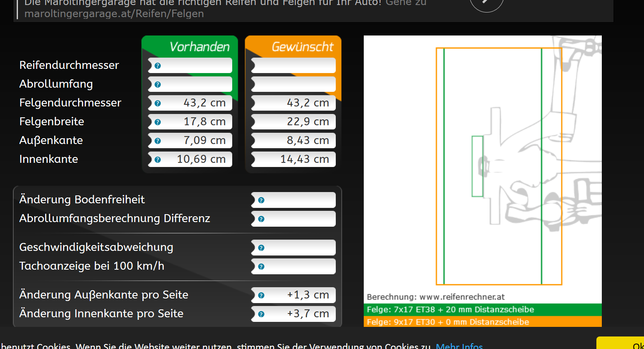The height and width of the screenshot is (349, 644).
Task: Open help icon beside Felgendurchmesser Vorhanden
Action: [x=157, y=103]
